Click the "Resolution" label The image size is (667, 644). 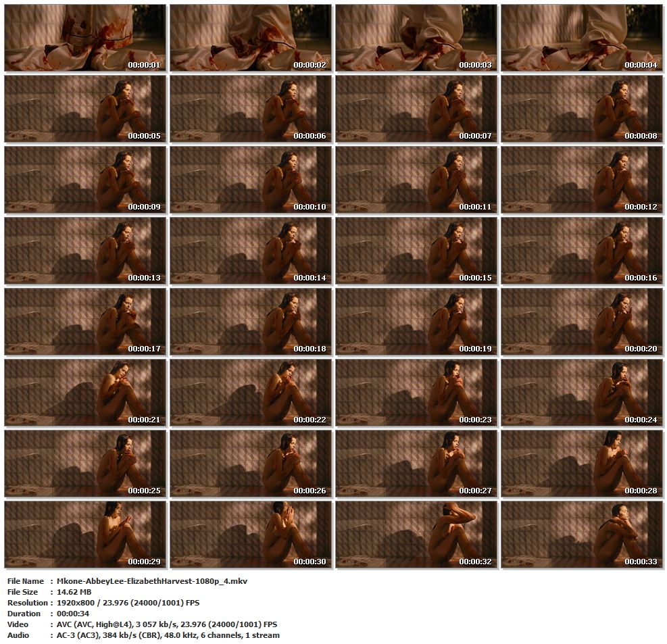[28, 603]
